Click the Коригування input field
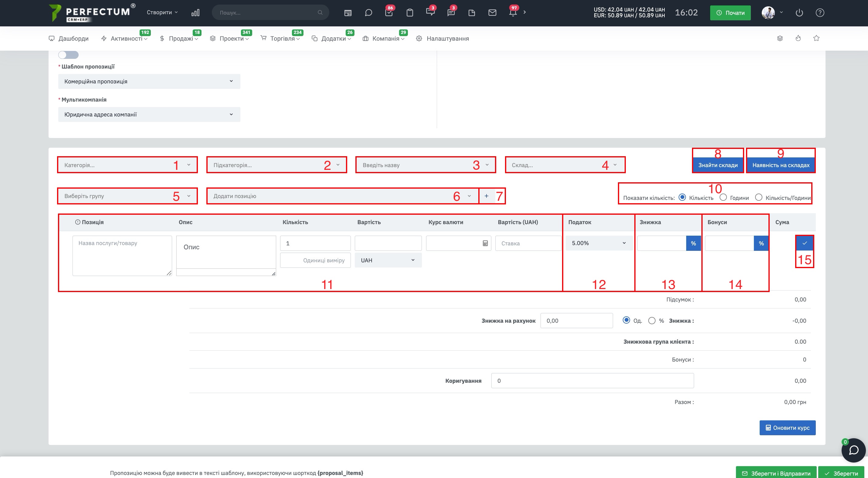 click(x=592, y=381)
